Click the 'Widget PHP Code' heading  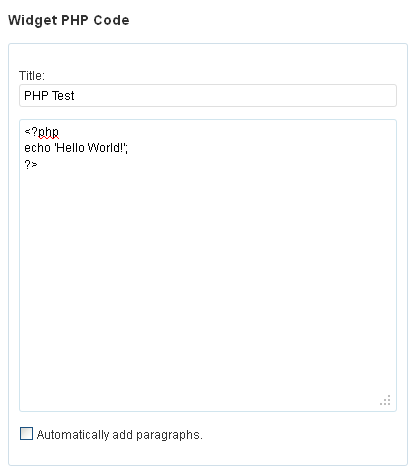click(x=69, y=20)
